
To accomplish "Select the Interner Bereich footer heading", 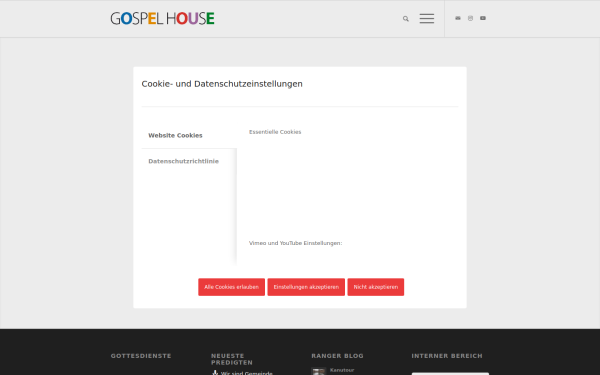I will pos(447,356).
